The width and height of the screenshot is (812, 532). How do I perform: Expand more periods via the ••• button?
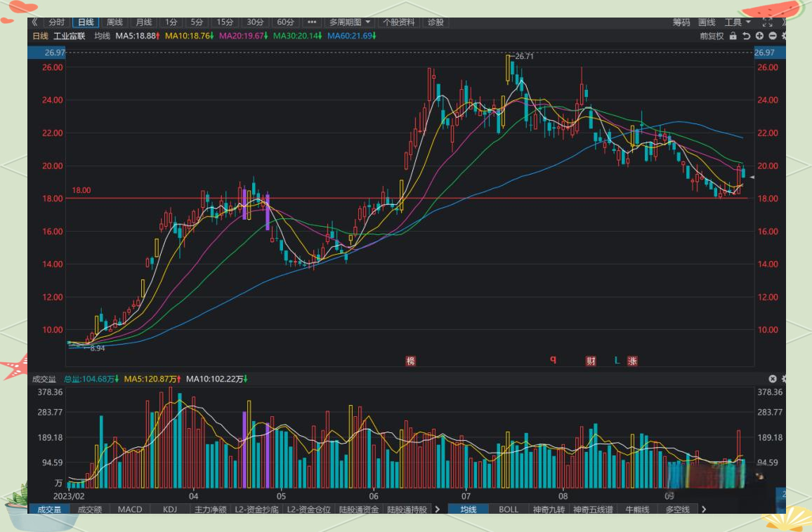click(312, 22)
